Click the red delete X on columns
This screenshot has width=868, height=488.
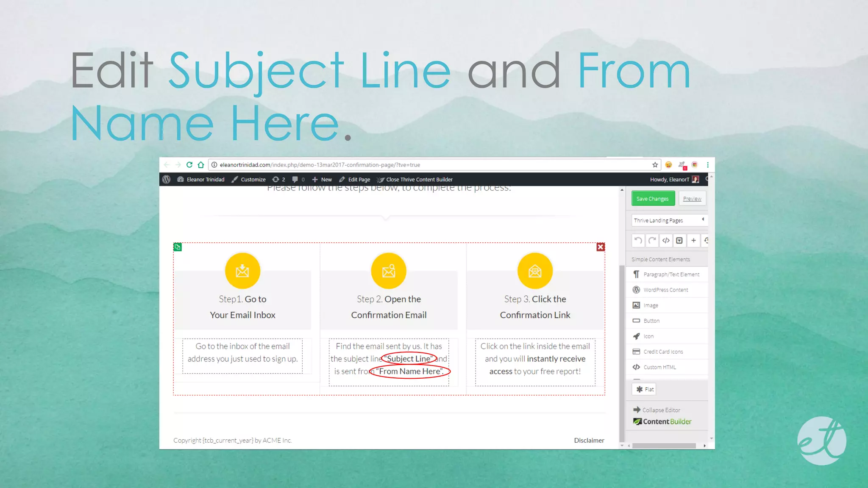pos(601,247)
